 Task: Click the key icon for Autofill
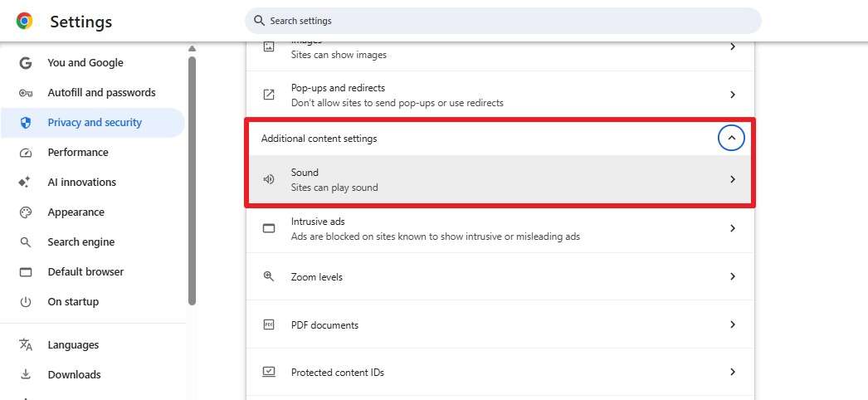(26, 93)
